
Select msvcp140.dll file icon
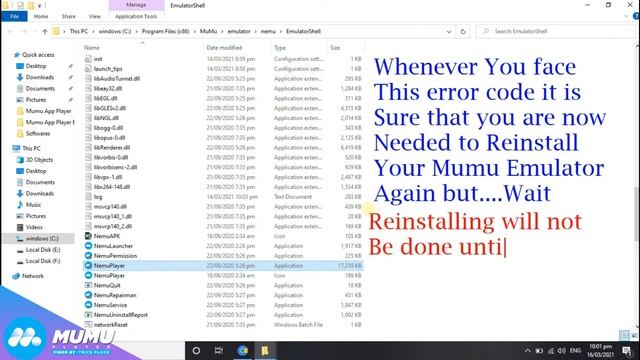(88, 207)
